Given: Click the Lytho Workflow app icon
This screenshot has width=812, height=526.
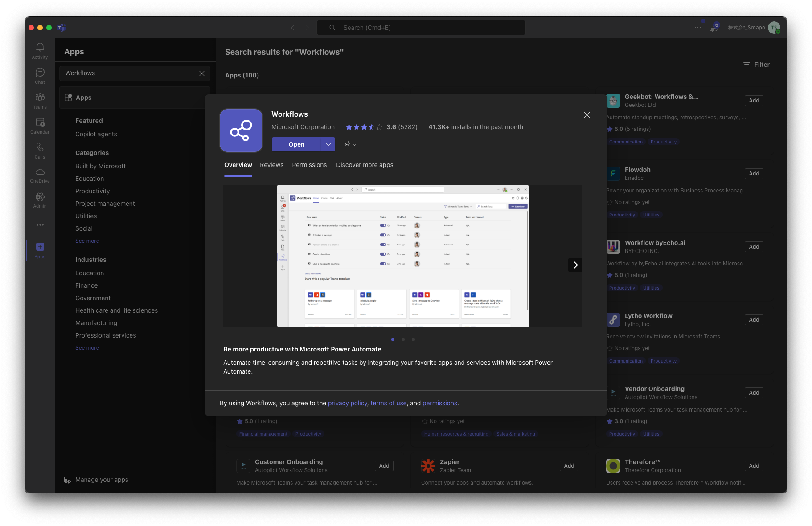Looking at the screenshot, I should 613,320.
